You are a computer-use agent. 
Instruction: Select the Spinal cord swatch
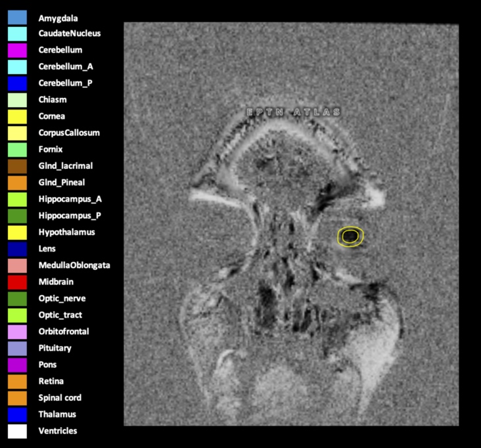pos(17,398)
